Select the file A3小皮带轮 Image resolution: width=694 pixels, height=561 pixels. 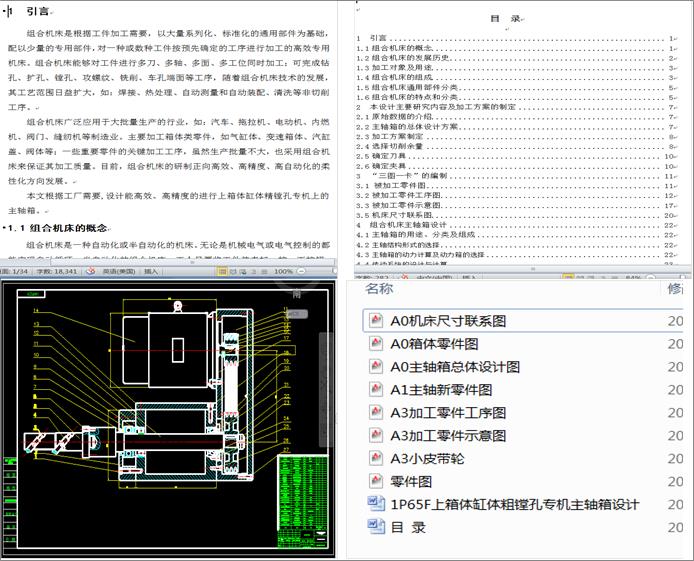coord(427,459)
